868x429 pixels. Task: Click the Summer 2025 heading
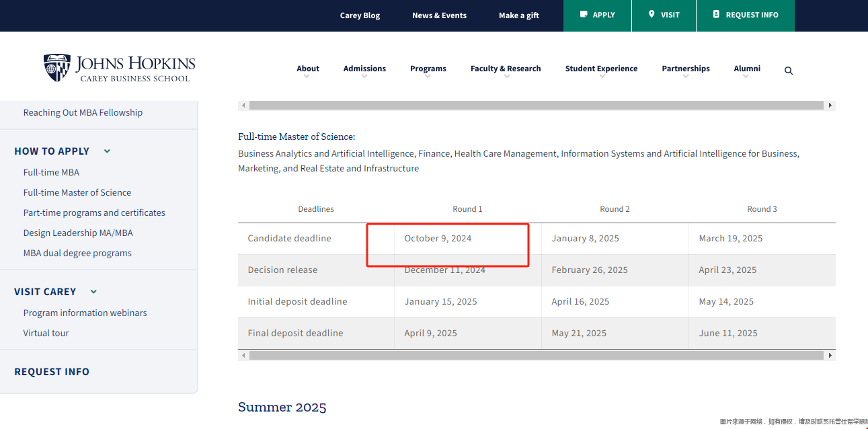[x=282, y=407]
